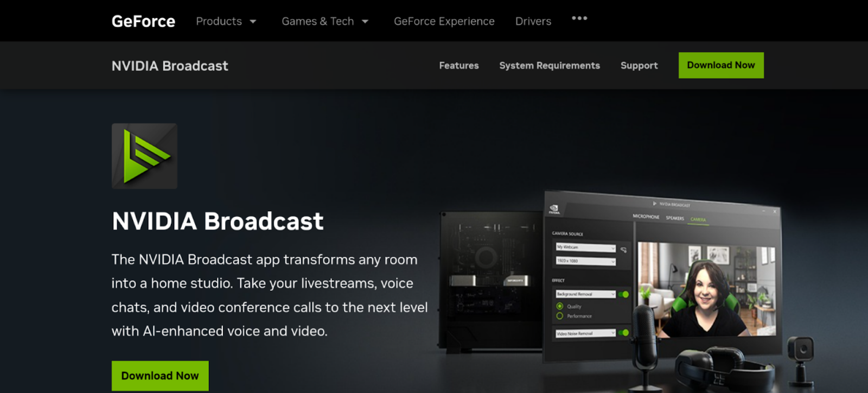Image resolution: width=868 pixels, height=393 pixels.
Task: Expand the Products dropdown menu
Action: [x=226, y=21]
